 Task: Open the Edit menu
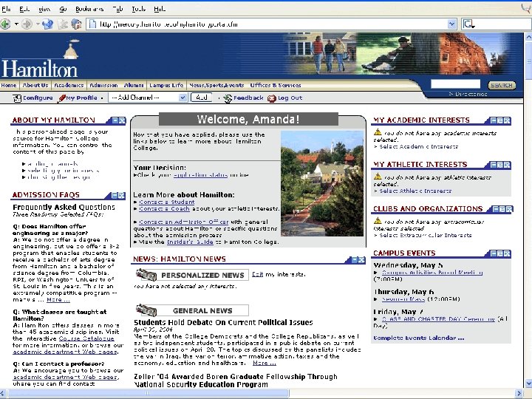click(24, 9)
